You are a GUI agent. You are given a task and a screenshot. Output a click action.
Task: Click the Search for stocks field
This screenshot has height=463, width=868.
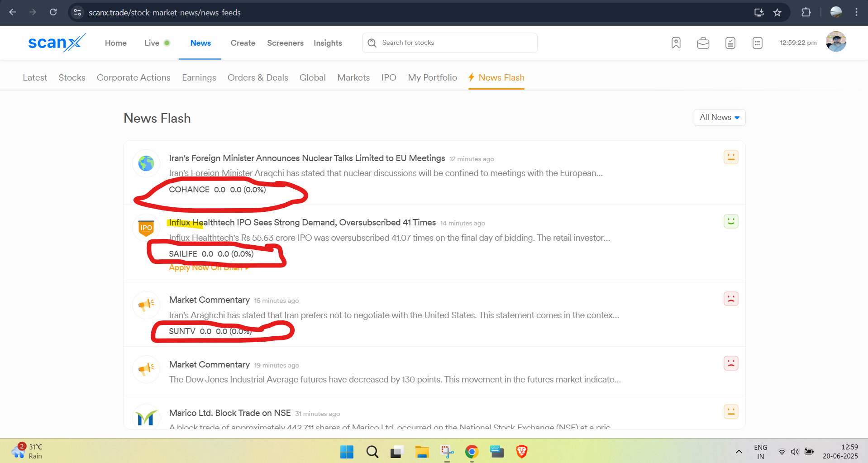[x=453, y=43]
